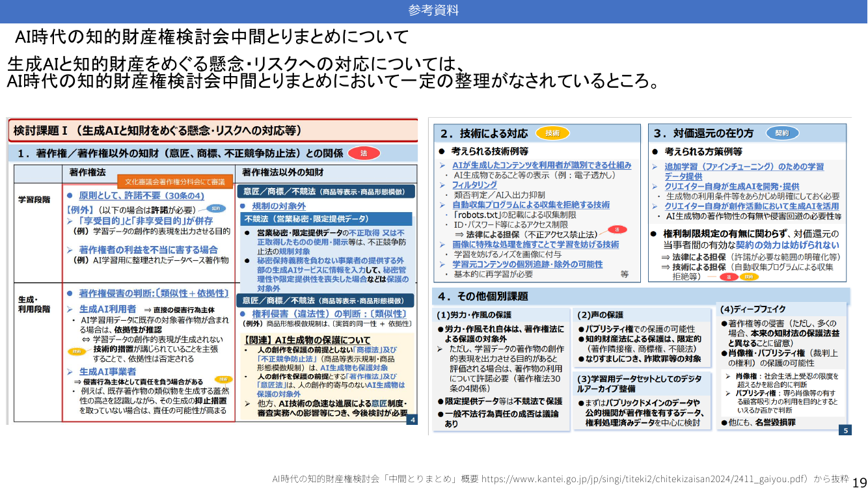
Task: Click クリエイター自身が生成AIを開発・提供 link
Action: click(732, 186)
